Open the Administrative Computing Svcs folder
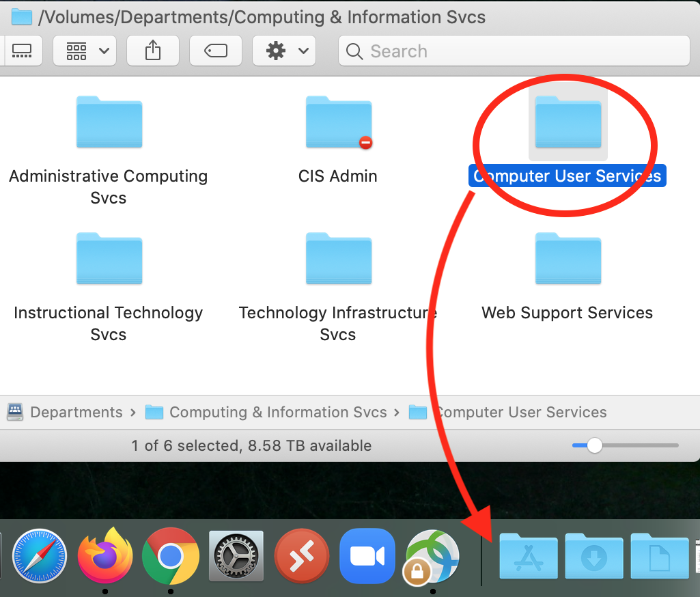The width and height of the screenshot is (700, 597). [x=109, y=122]
